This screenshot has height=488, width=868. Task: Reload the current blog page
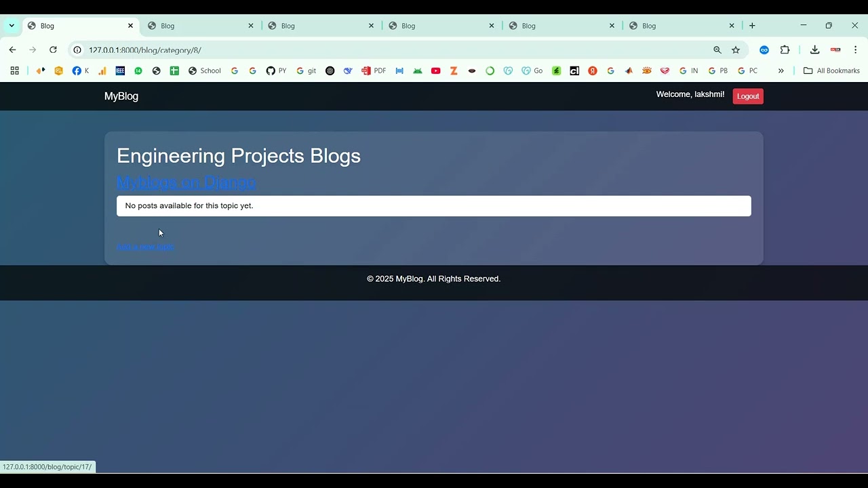53,49
